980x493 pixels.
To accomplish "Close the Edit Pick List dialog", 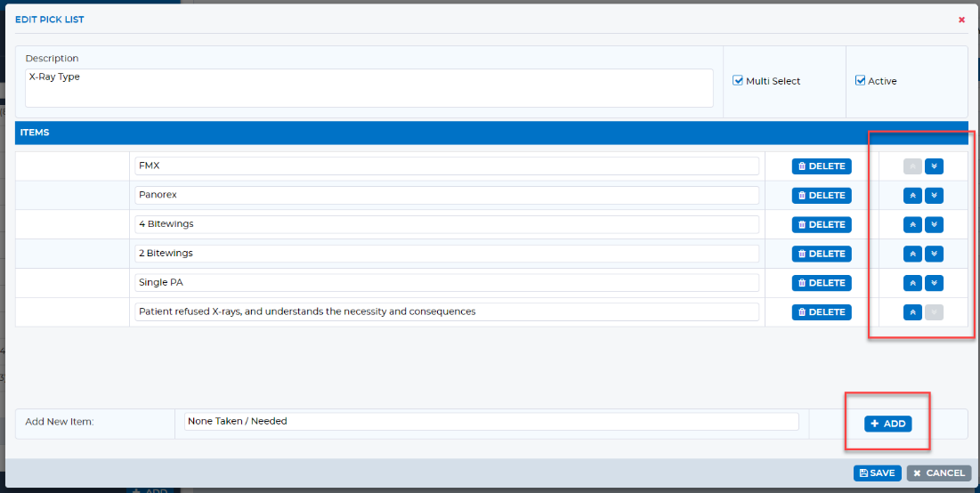I will coord(962,20).
